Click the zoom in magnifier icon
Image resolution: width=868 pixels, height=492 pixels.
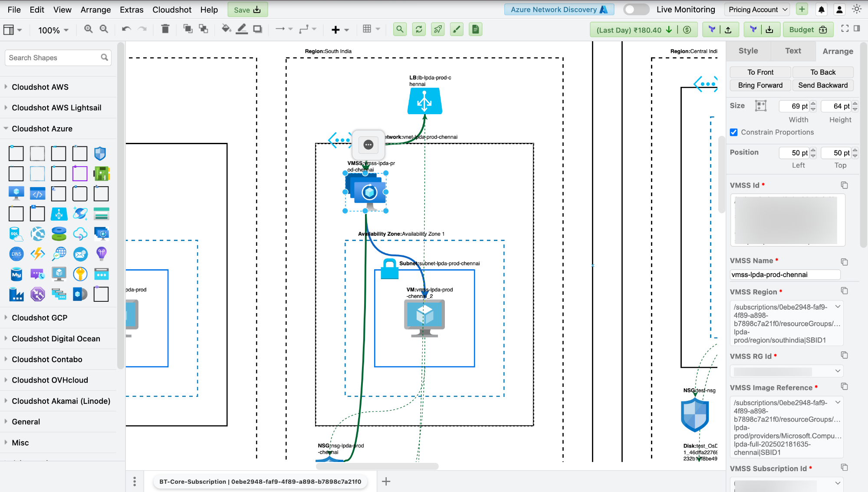coord(89,29)
